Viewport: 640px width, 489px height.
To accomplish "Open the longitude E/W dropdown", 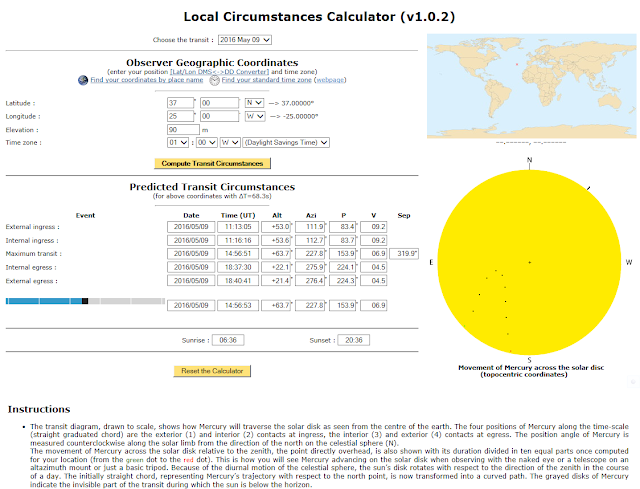I will click(x=255, y=116).
